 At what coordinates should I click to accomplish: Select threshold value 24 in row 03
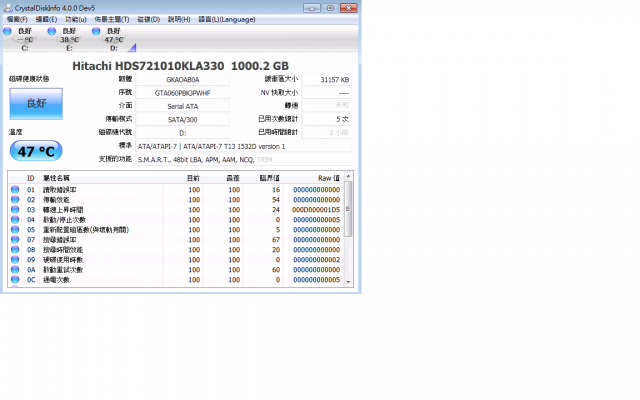coord(276,210)
